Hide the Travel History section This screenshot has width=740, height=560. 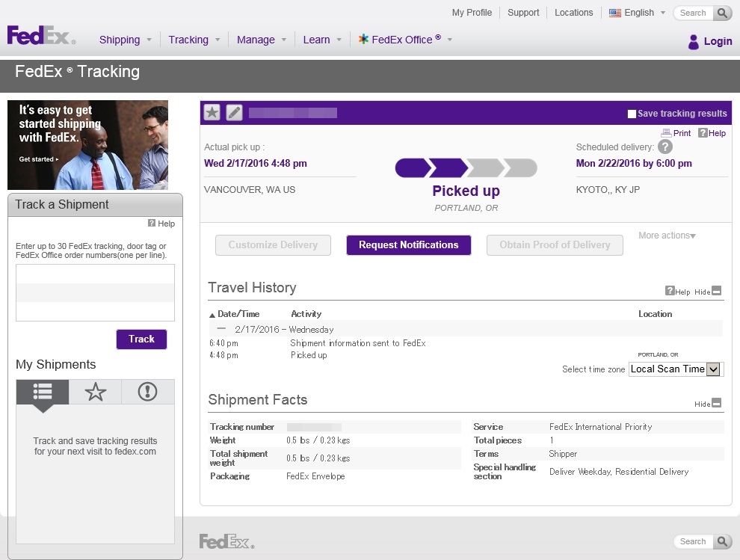(x=708, y=292)
